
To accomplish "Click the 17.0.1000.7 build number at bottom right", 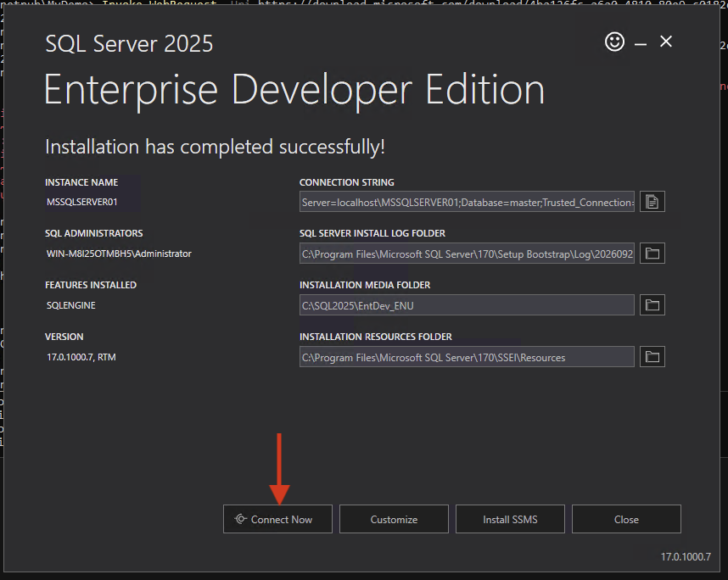I will point(686,556).
